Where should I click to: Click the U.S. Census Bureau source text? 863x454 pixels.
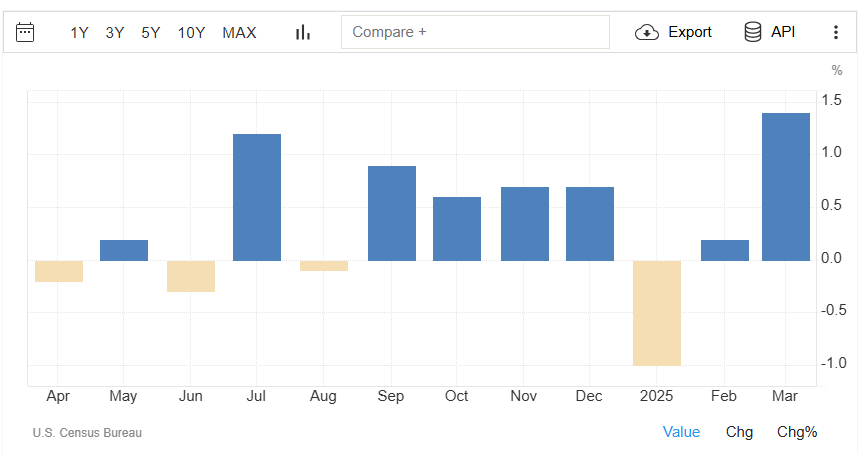coord(87,433)
